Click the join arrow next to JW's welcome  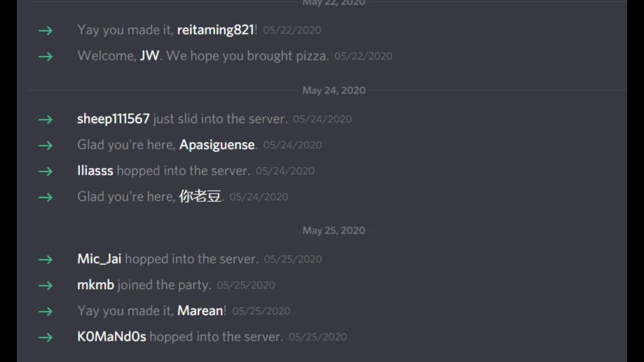tap(45, 56)
